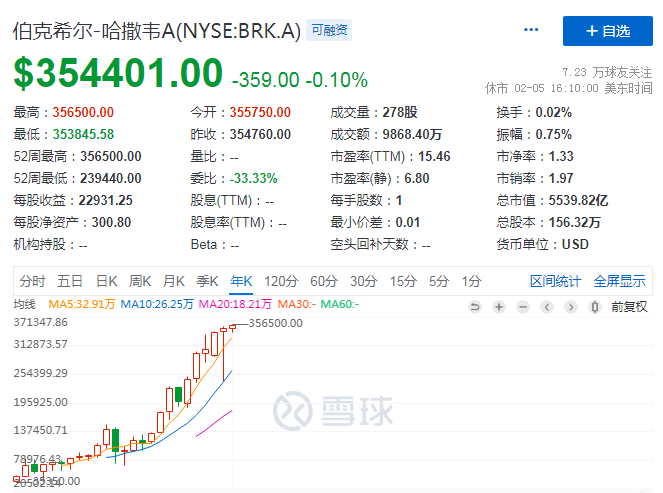Open 区间统计 range statistics
Viewport: 663px width, 493px height.
[555, 280]
